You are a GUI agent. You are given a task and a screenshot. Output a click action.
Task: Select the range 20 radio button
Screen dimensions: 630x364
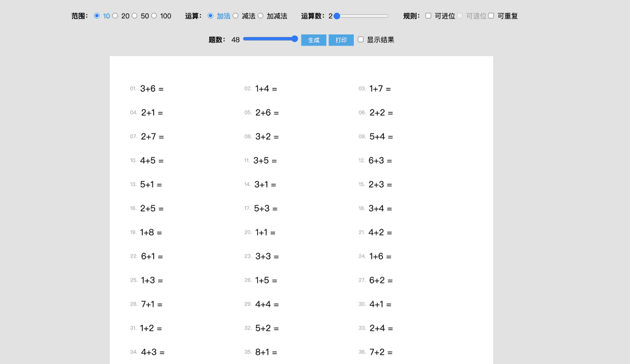coord(115,15)
